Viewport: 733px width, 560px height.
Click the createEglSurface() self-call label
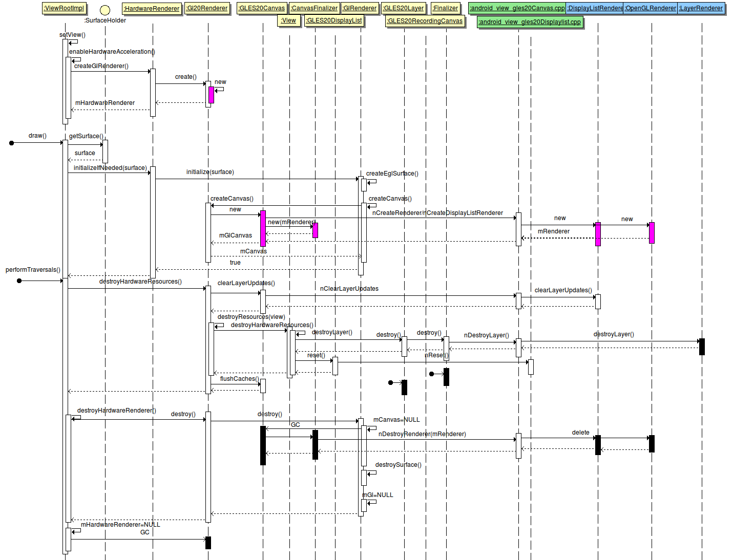click(392, 174)
